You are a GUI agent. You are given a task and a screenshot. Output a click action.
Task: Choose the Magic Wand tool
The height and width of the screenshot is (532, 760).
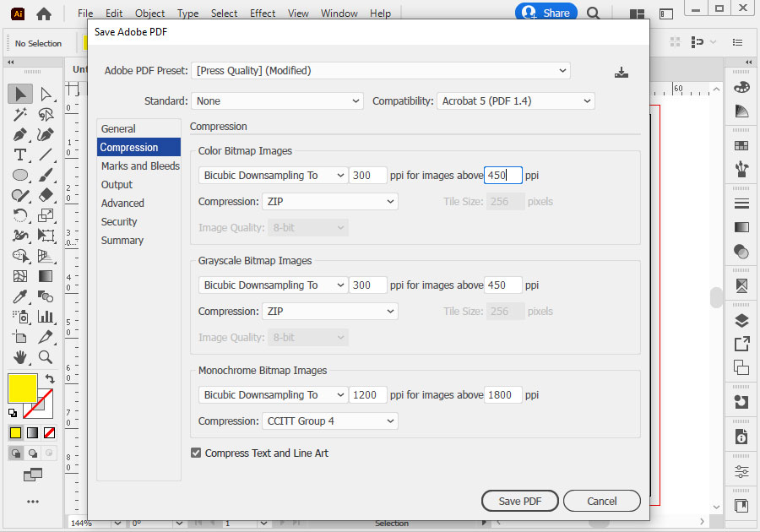[x=20, y=114]
